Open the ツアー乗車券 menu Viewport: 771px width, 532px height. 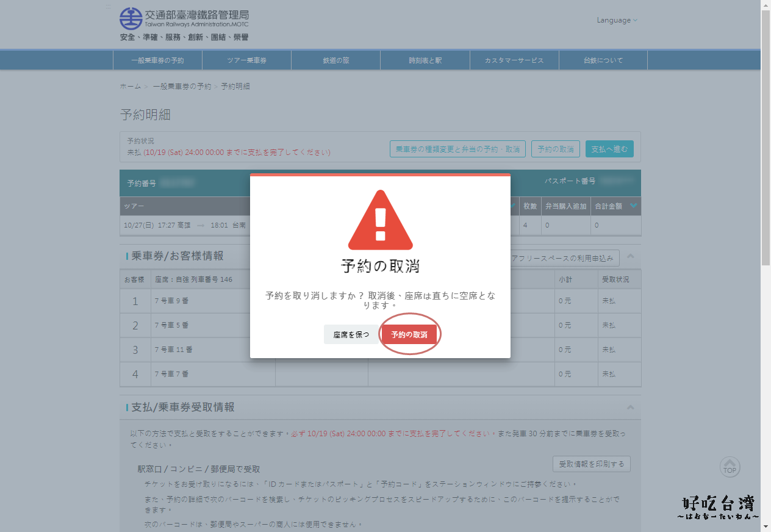246,60
